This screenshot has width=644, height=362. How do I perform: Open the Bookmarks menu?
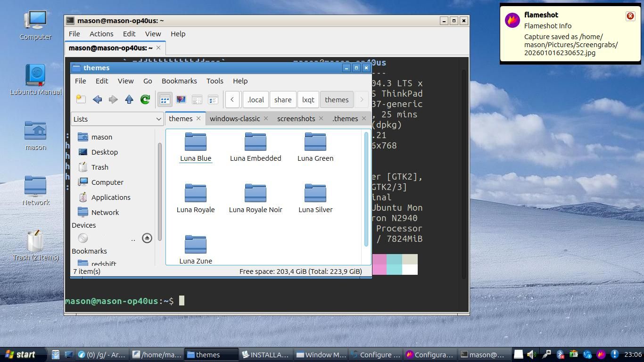(179, 81)
